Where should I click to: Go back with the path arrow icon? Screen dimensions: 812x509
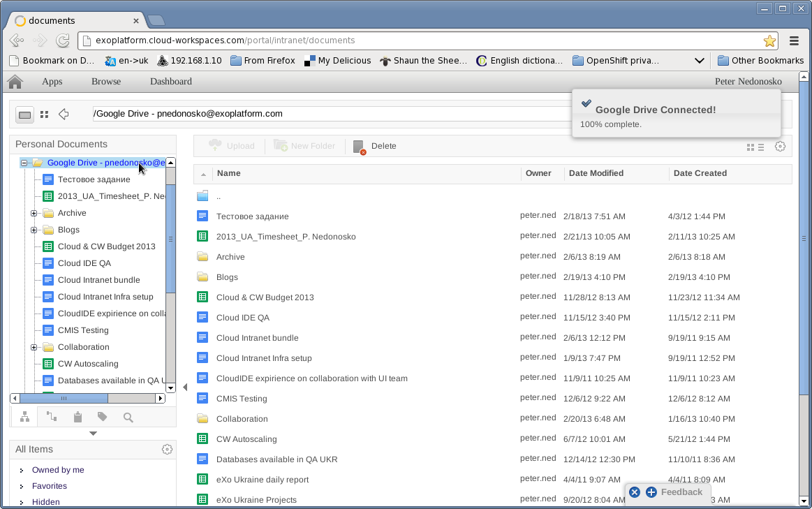(x=64, y=114)
